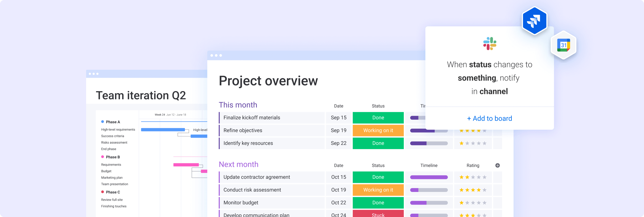Screen dimensions: 644x217
Task: Click the plus add-column icon beside Rating
Action: (x=498, y=165)
